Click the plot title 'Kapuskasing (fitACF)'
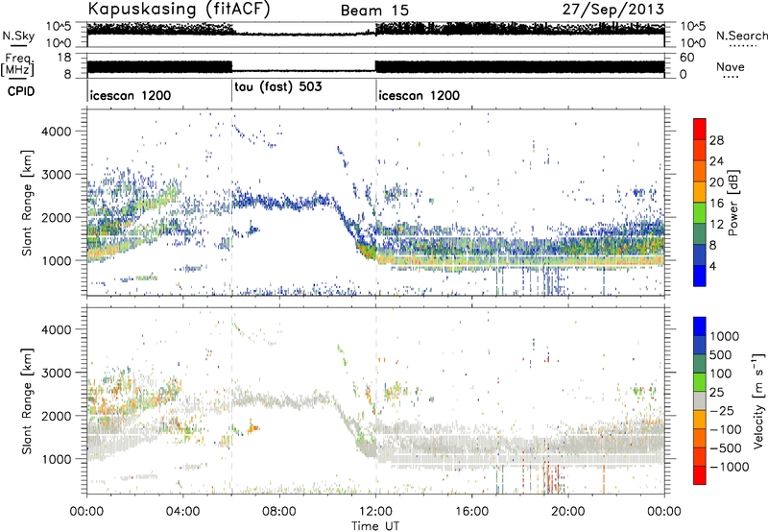This screenshot has width=768, height=532. pos(179,9)
